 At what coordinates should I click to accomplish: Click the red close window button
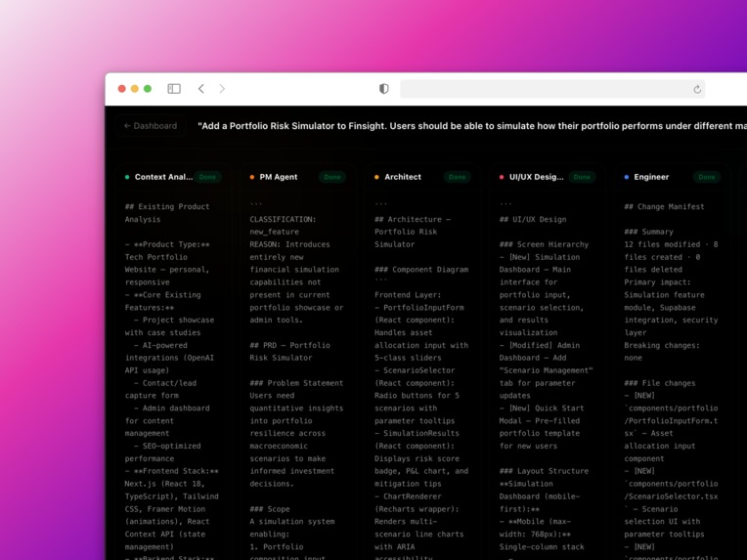click(122, 89)
